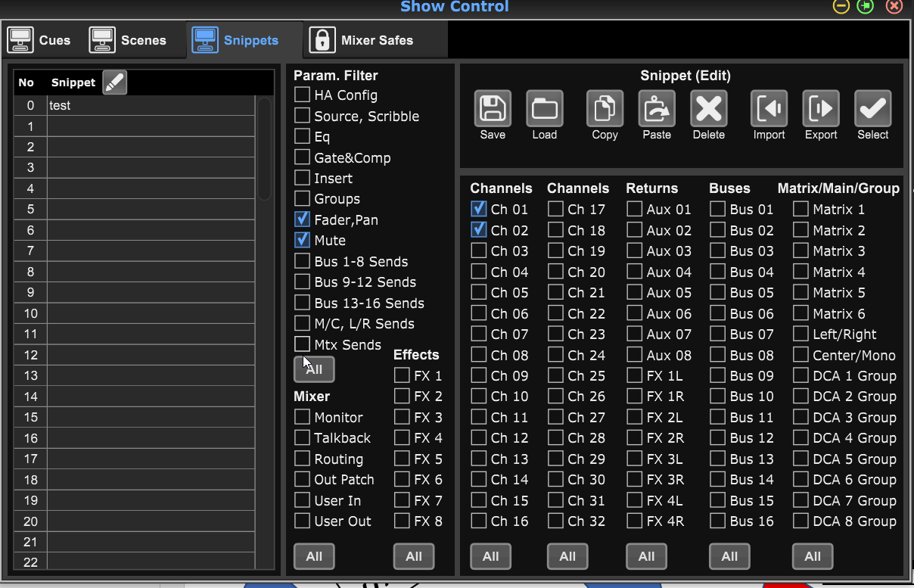The width and height of the screenshot is (914, 588).
Task: Click the snippet list vertical scrollbar
Action: coord(264,149)
